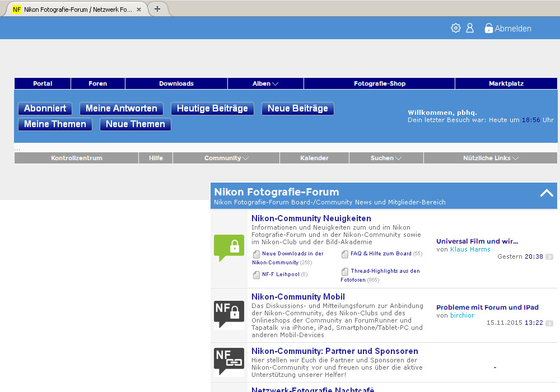Viewport: 560px width, 392px height.
Task: Open the Foren menu item
Action: (98, 83)
